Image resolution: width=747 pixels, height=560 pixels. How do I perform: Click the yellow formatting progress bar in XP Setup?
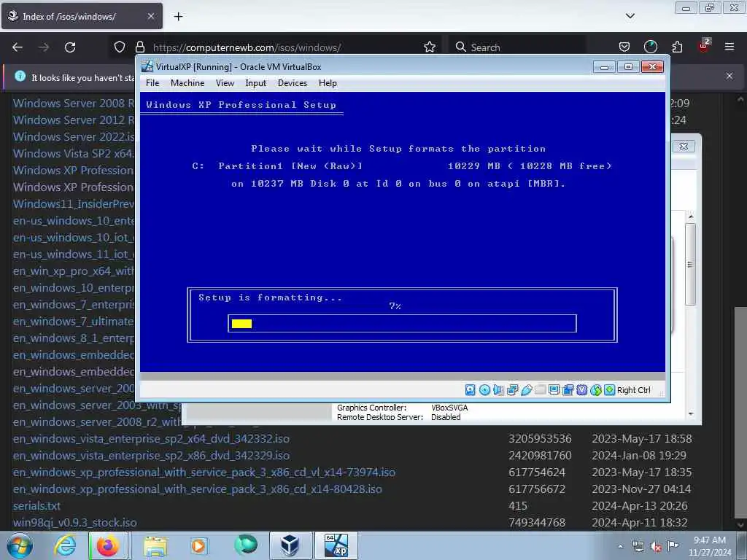[x=241, y=324]
